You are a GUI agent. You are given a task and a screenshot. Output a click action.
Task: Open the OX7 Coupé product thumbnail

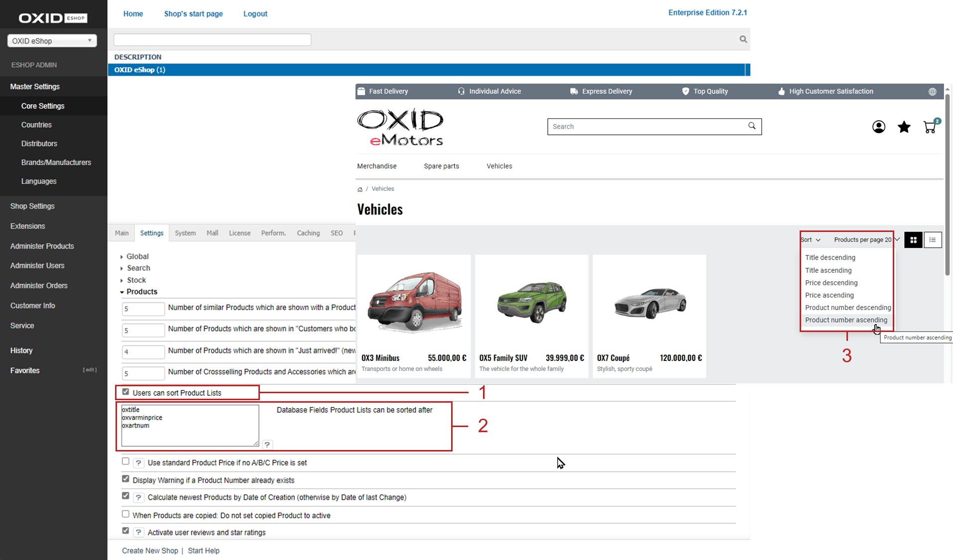pyautogui.click(x=649, y=303)
